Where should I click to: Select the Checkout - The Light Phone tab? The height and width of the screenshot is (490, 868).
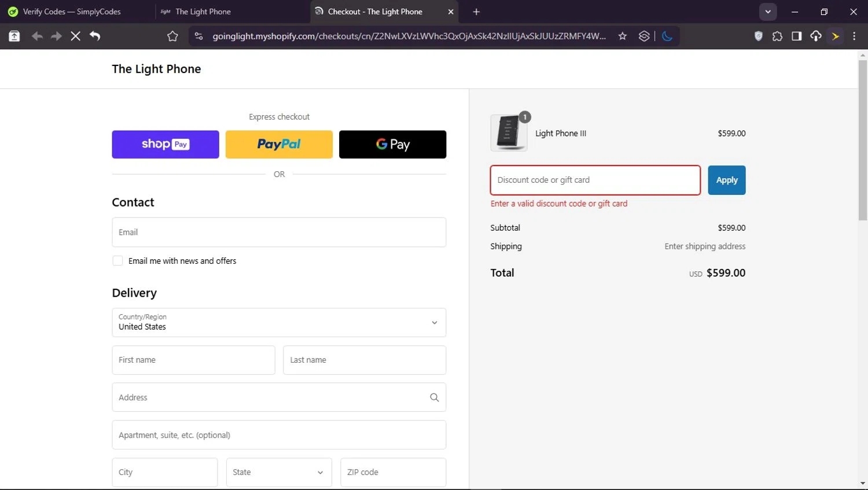(385, 12)
